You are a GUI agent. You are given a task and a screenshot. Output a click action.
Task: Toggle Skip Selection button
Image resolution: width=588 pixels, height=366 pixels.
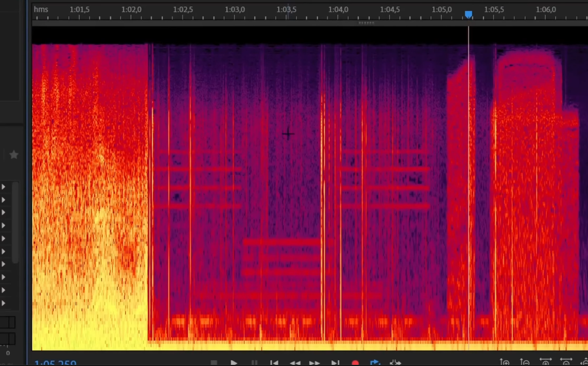coord(395,363)
